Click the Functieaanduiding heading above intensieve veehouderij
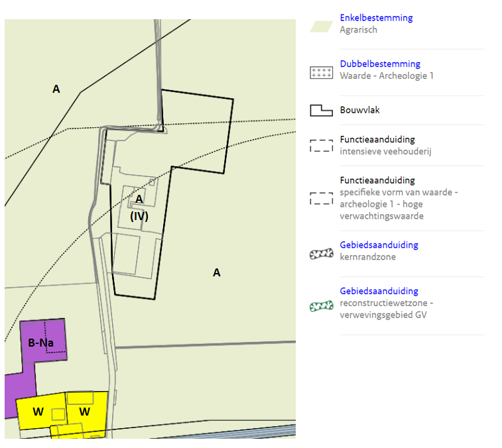 tap(377, 140)
